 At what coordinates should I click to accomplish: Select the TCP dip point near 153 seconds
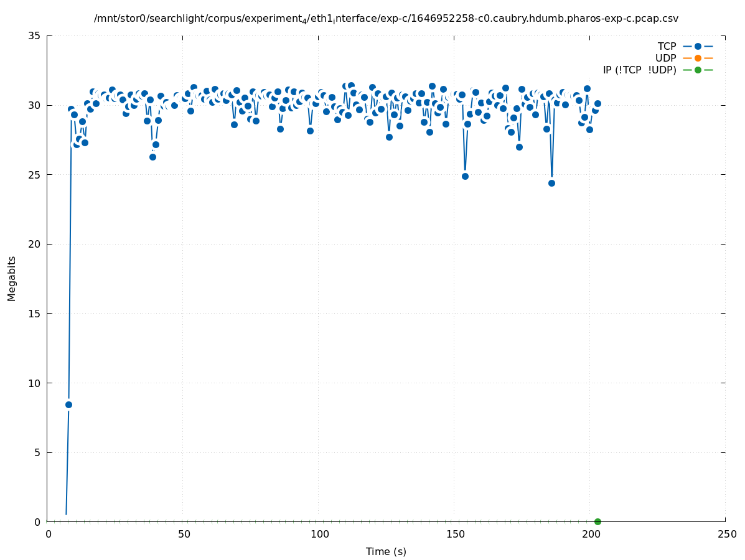(465, 176)
